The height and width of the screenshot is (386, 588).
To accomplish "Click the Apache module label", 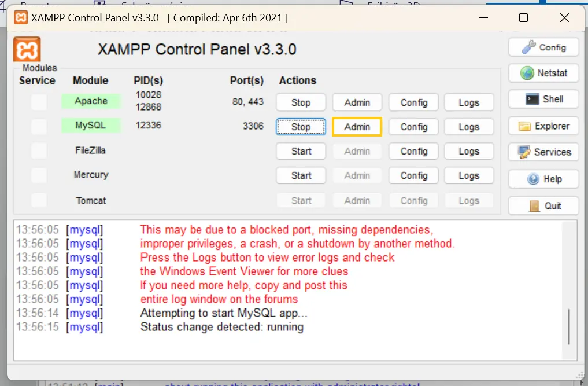I will tap(91, 101).
